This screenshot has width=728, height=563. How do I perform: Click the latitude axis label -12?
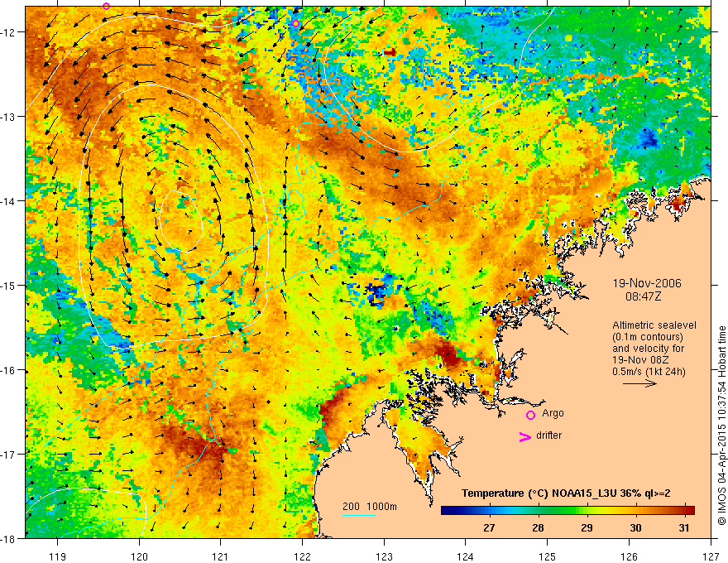pos(8,32)
